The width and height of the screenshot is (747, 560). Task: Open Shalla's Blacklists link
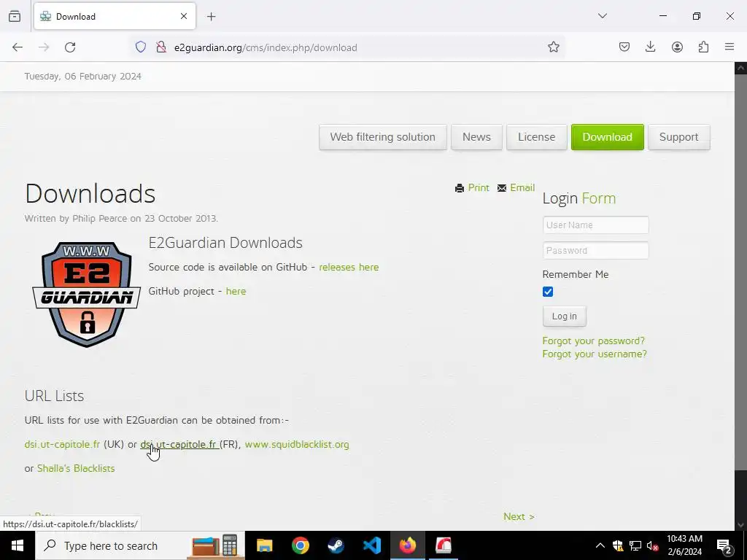click(x=76, y=468)
